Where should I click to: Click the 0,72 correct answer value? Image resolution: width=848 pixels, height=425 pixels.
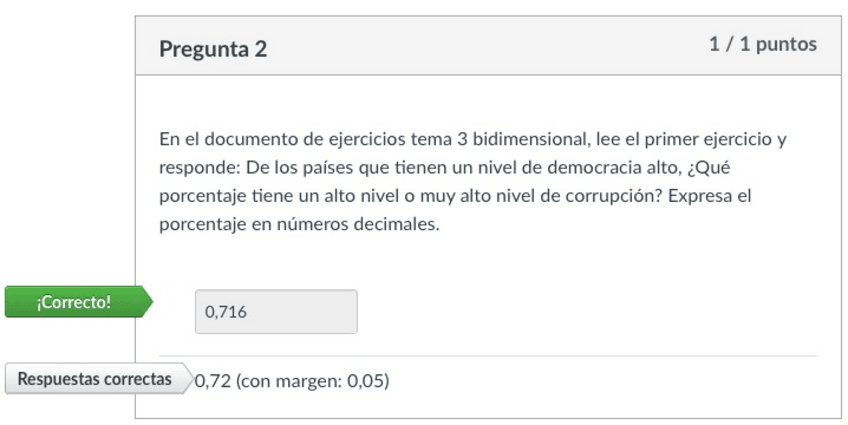point(213,381)
